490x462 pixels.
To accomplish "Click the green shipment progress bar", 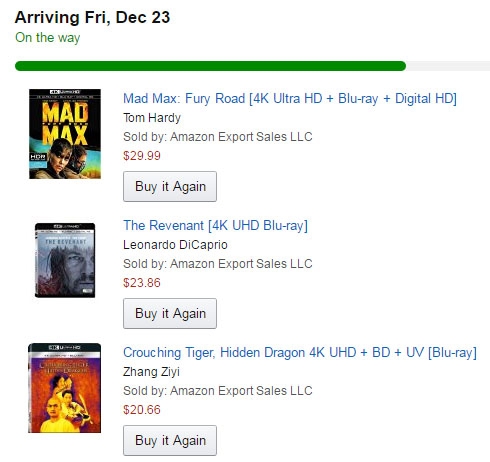I will [210, 66].
